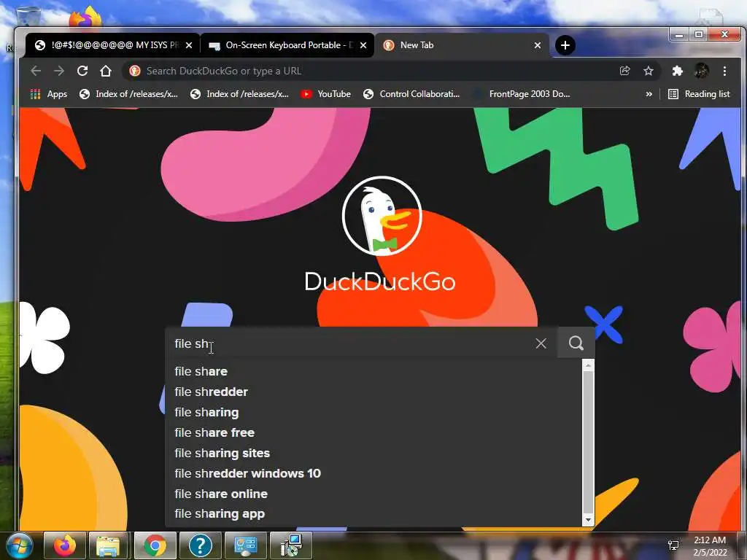This screenshot has width=747, height=560.
Task: Open the YouTube bookmark
Action: [x=326, y=94]
